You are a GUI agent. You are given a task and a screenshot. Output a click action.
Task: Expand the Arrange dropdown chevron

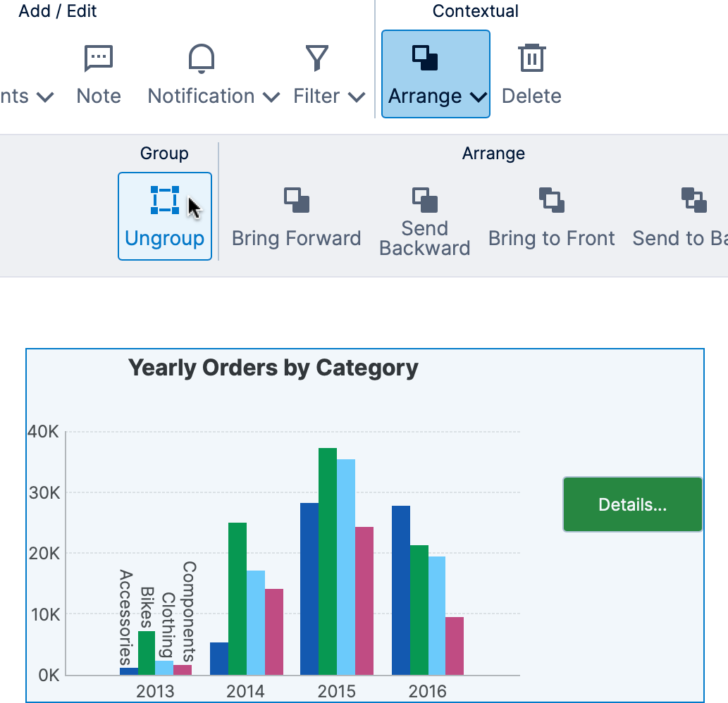coord(478,97)
